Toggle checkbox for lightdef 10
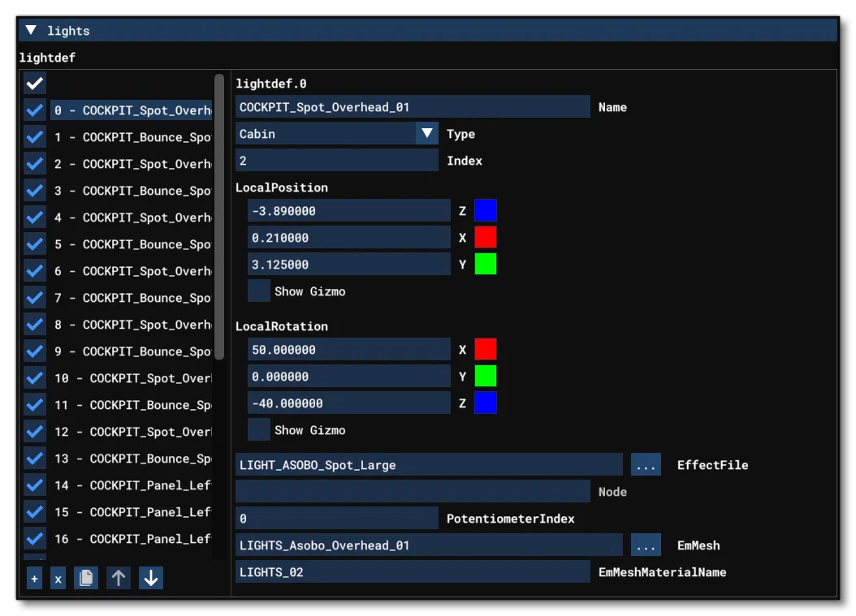 pos(34,378)
